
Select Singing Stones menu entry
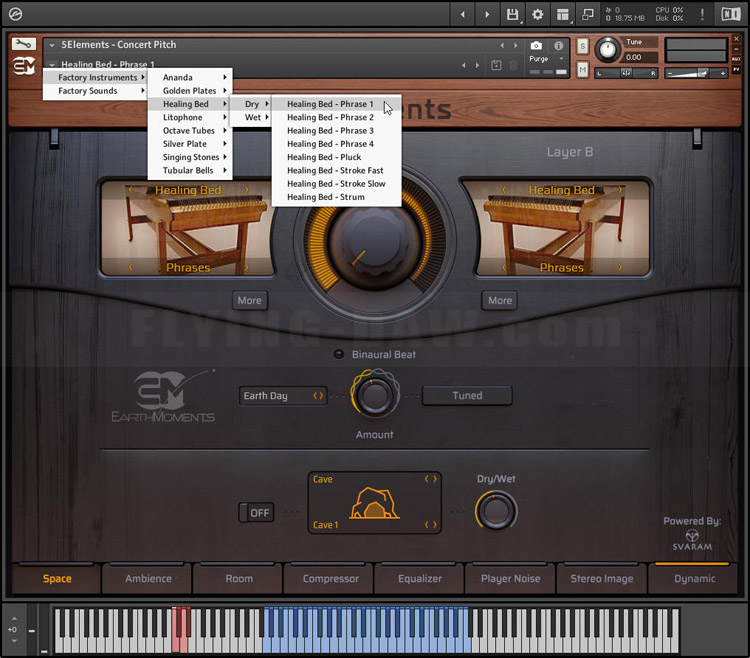190,157
